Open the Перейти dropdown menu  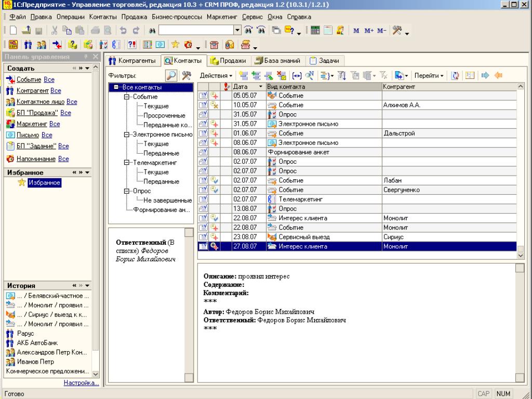(x=429, y=76)
